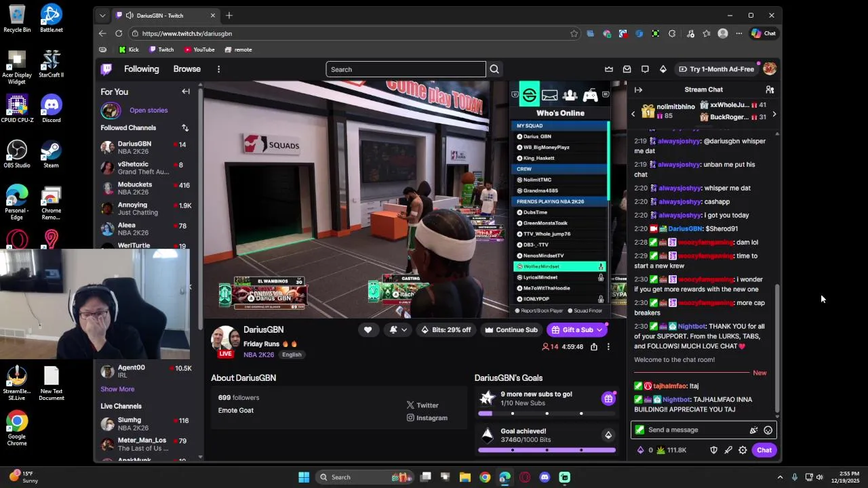Screen dimensions: 868x488
Task: Show previous gift leaderboard entries arrow
Action: tap(633, 115)
